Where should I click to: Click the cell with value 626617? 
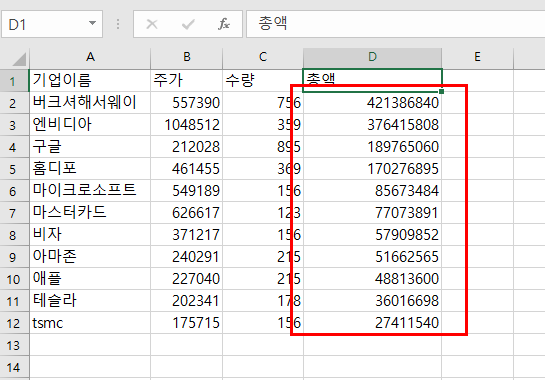pyautogui.click(x=187, y=213)
